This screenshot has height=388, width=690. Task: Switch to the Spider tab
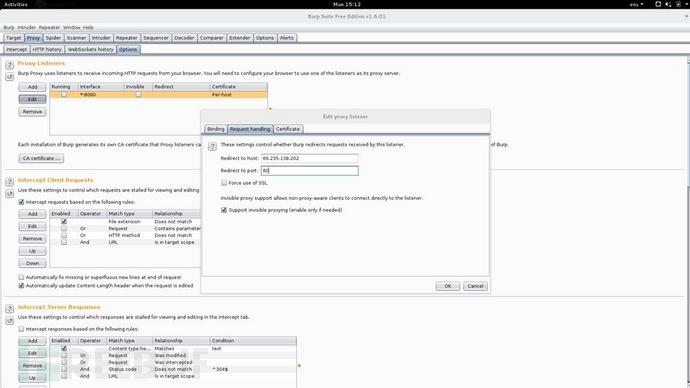coord(53,38)
